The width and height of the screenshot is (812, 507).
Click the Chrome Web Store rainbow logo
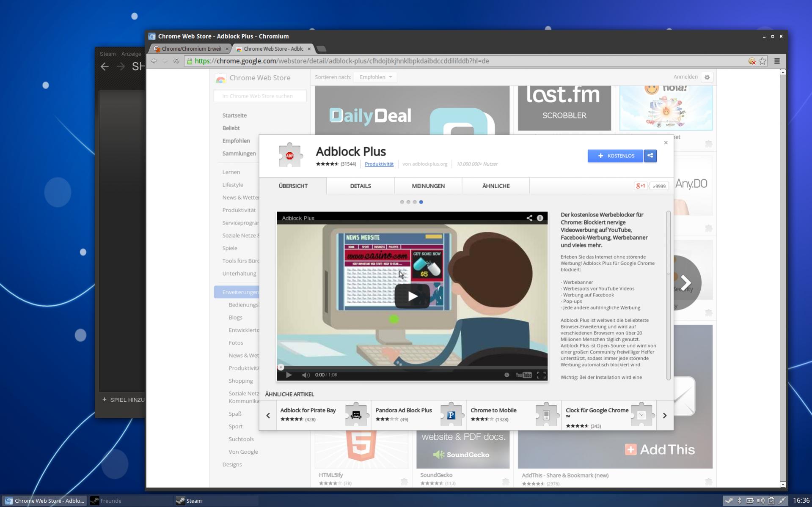(x=220, y=78)
